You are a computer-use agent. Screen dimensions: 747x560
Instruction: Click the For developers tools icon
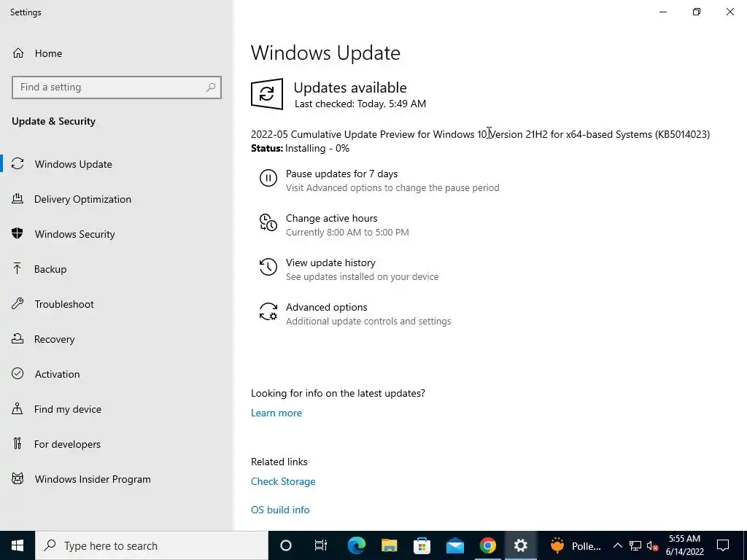(18, 444)
